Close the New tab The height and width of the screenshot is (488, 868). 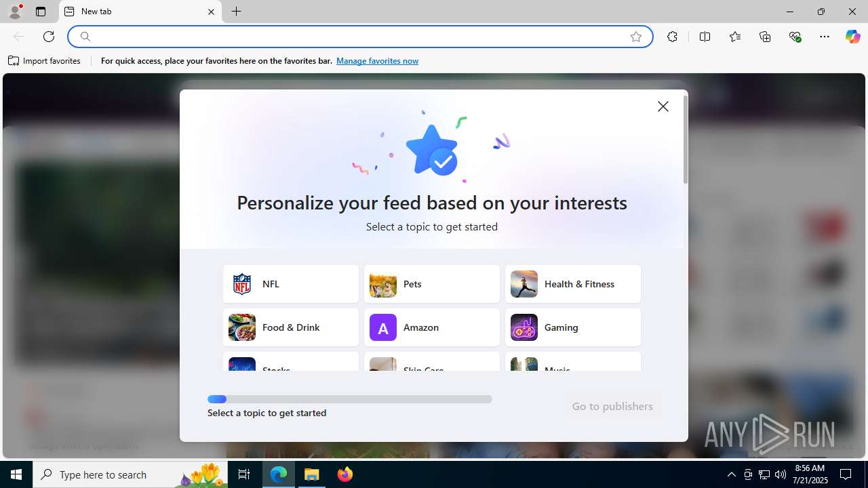tap(211, 12)
